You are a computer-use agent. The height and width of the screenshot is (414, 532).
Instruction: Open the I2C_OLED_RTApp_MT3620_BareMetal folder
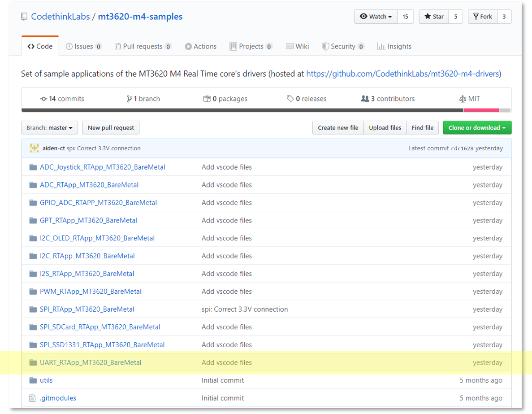tap(97, 238)
